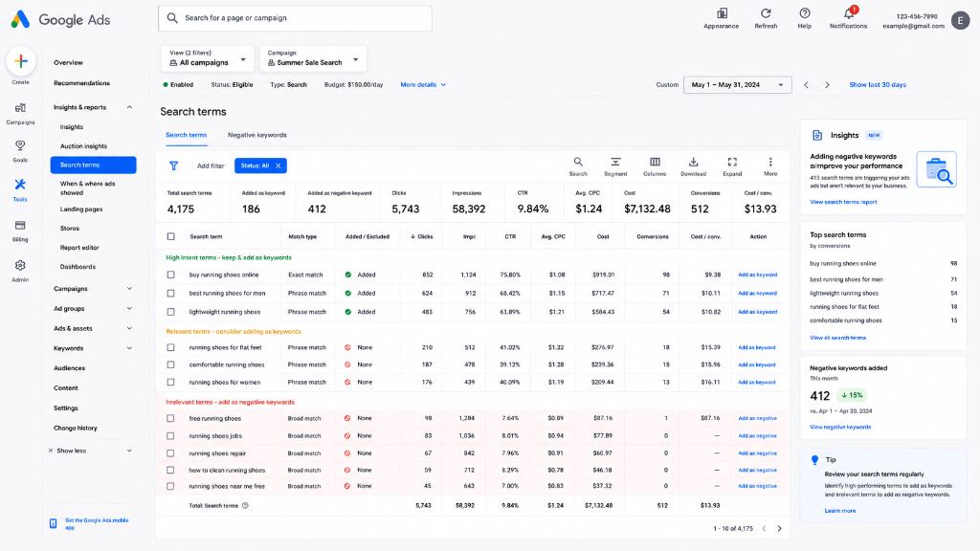Viewport: 980px width, 551px height.
Task: Check the 'free running shoes' row
Action: coord(170,418)
